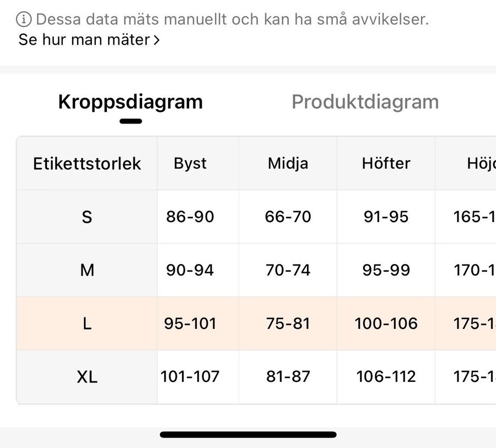Select the size M row label
The image size is (496, 448).
click(x=87, y=270)
